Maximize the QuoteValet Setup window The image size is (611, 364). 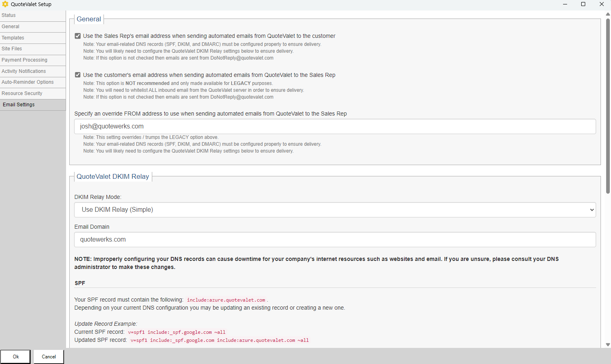tap(583, 4)
